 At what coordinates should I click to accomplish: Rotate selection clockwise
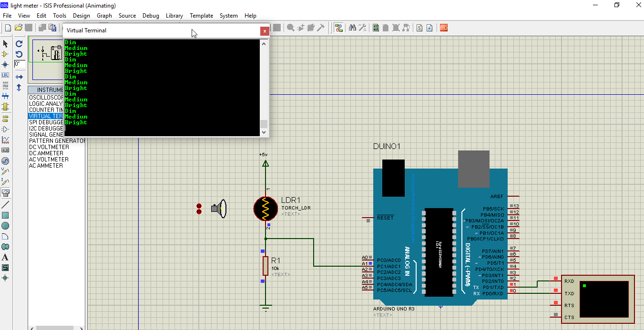[x=19, y=44]
